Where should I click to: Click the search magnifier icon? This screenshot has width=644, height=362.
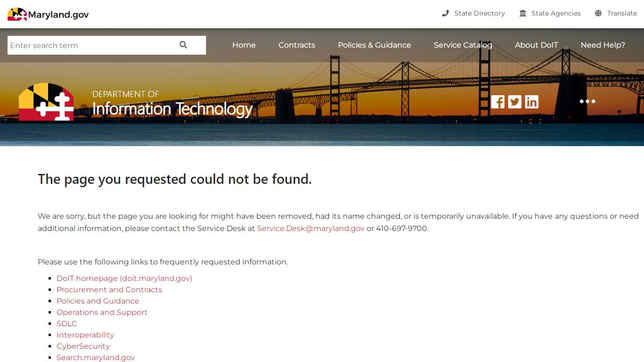pyautogui.click(x=183, y=45)
